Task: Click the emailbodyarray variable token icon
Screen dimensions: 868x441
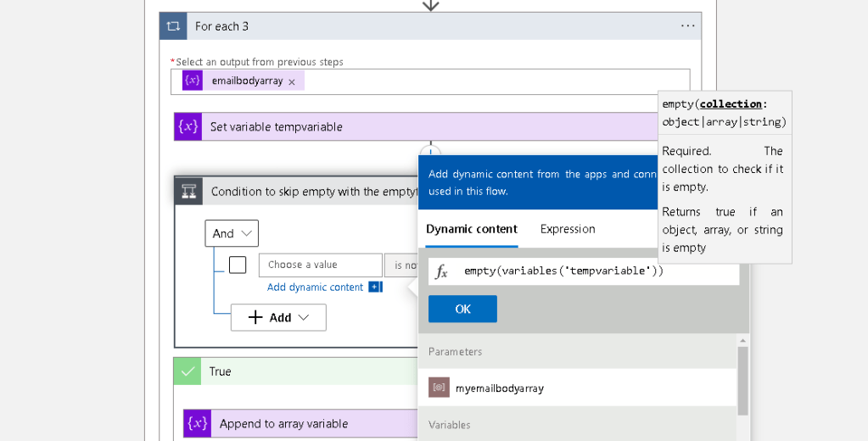Action: tap(192, 81)
